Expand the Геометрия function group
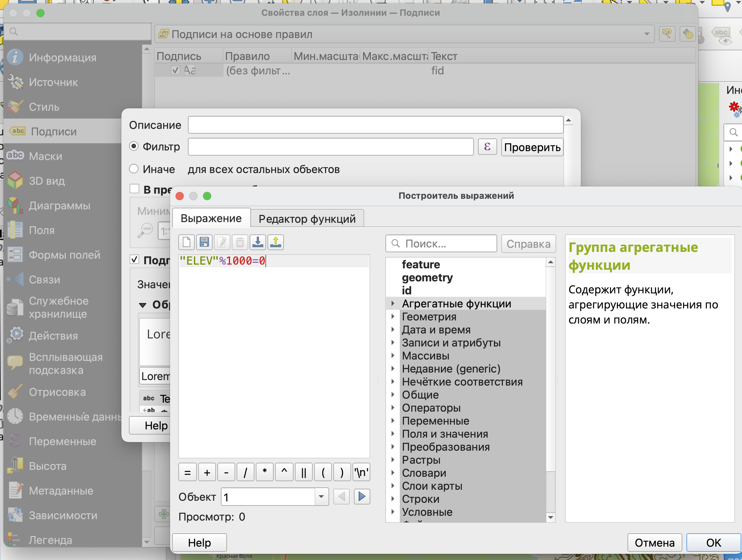The height and width of the screenshot is (560, 742). pyautogui.click(x=393, y=317)
